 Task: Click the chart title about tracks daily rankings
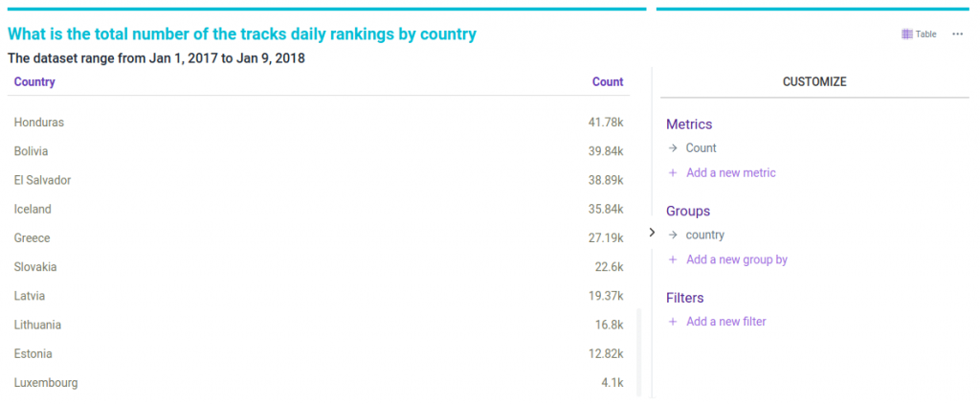(x=242, y=34)
